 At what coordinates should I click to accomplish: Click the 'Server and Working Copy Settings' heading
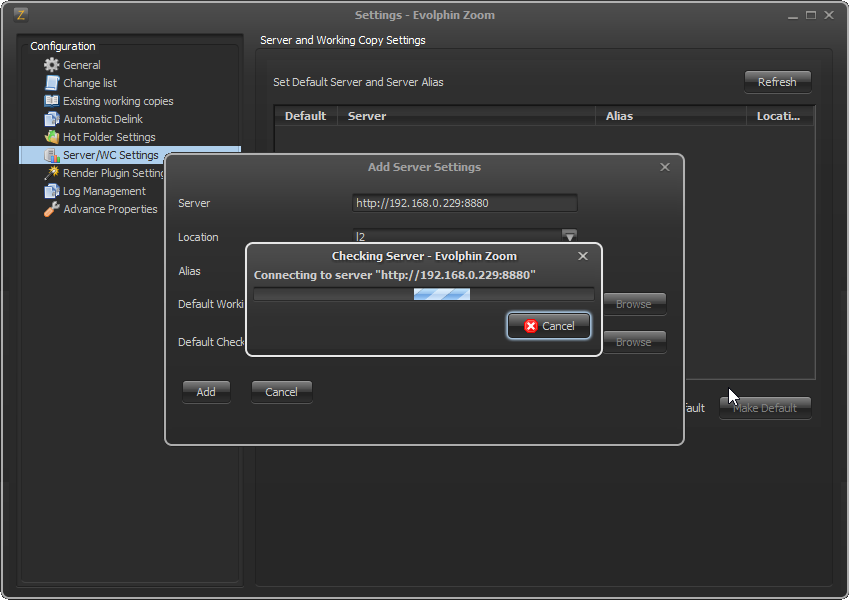343,40
